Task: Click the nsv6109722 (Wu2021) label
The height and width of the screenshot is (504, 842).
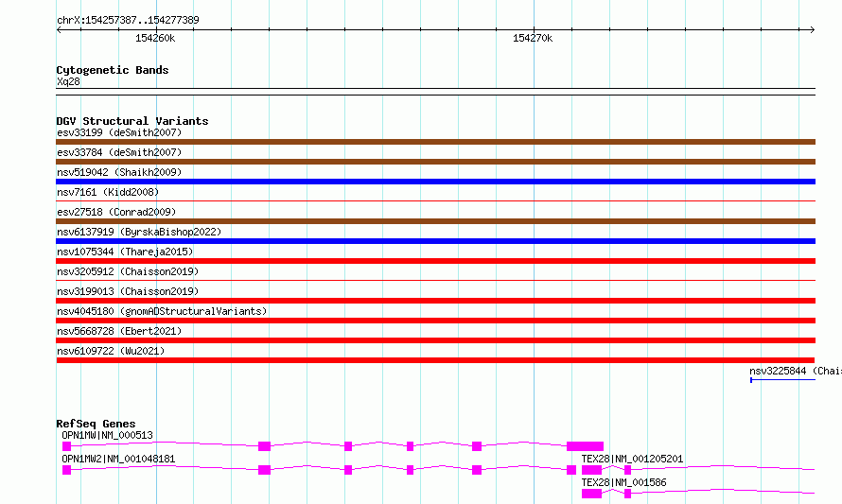Action: click(111, 351)
